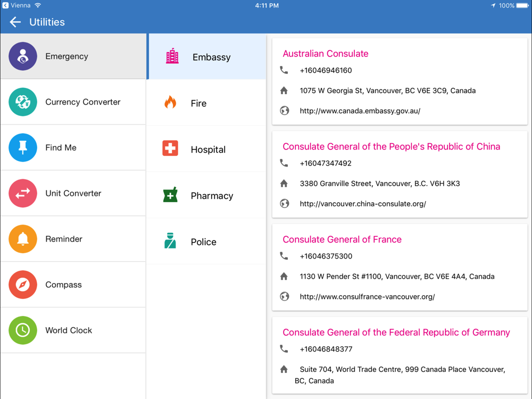Image resolution: width=532 pixels, height=399 pixels.
Task: Tap Consulate General of France title
Action: point(342,239)
